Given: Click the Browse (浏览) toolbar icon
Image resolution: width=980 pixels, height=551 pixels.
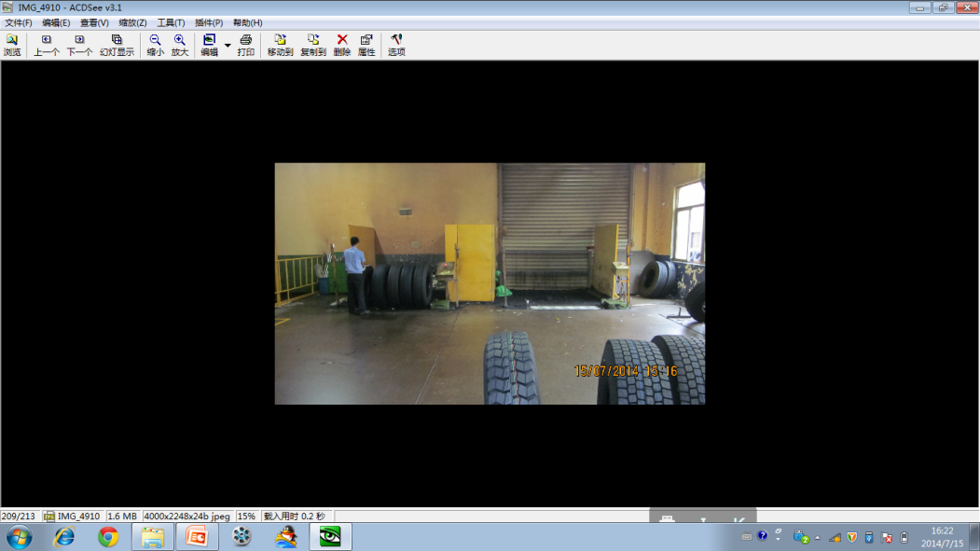Looking at the screenshot, I should point(12,45).
